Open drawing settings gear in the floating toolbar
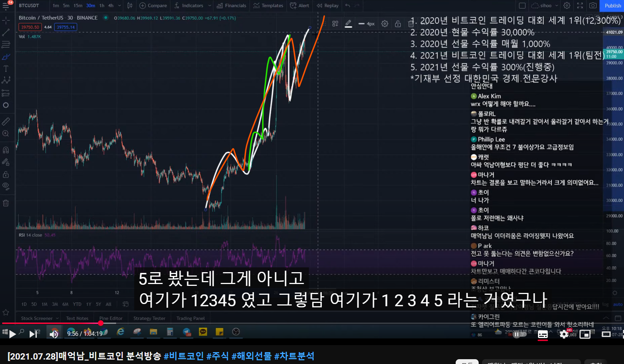 point(385,24)
